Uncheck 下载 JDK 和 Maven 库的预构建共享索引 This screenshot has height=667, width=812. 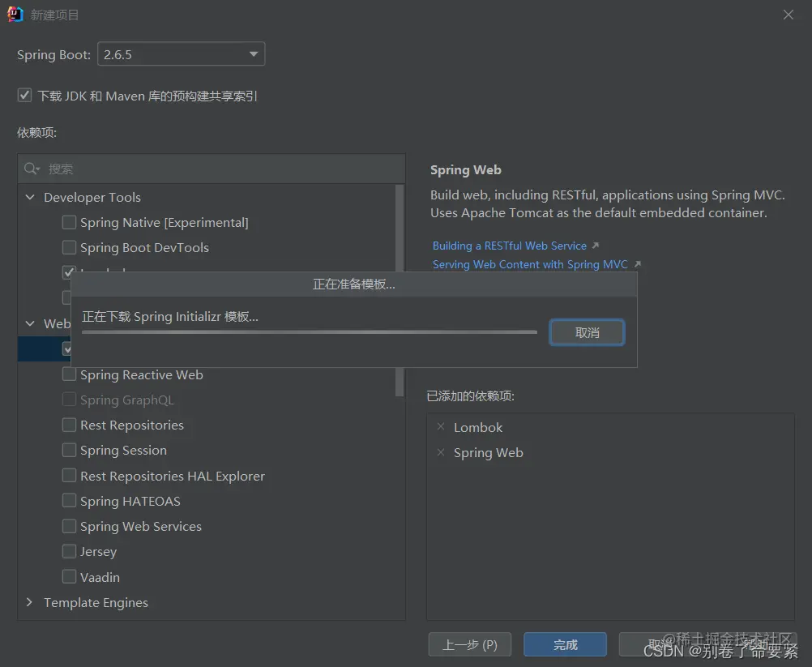click(24, 96)
